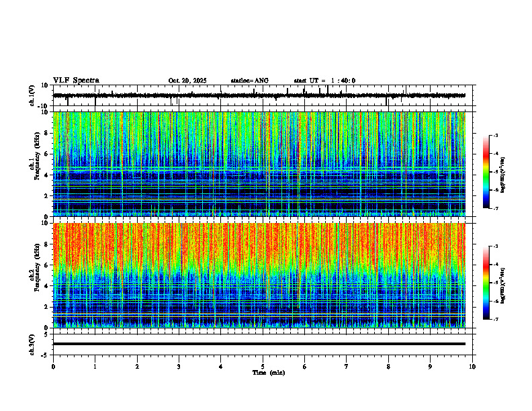
Task: Click the time axis tick label "4"
Action: click(221, 367)
